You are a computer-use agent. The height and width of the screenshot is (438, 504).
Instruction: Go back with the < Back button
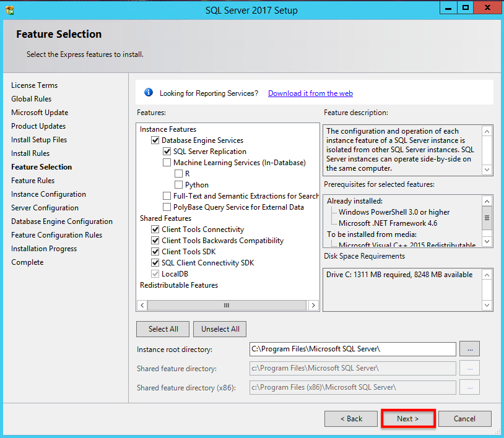click(351, 419)
